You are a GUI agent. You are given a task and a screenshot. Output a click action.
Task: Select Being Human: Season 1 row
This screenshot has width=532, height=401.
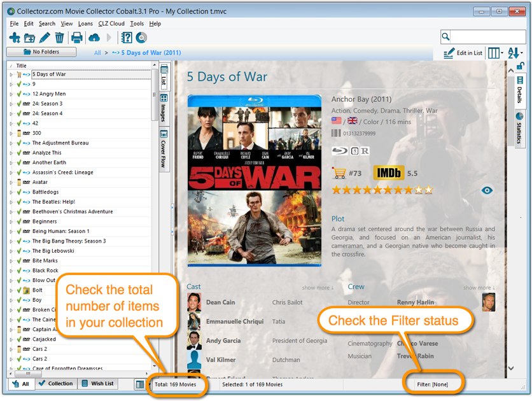pos(60,231)
